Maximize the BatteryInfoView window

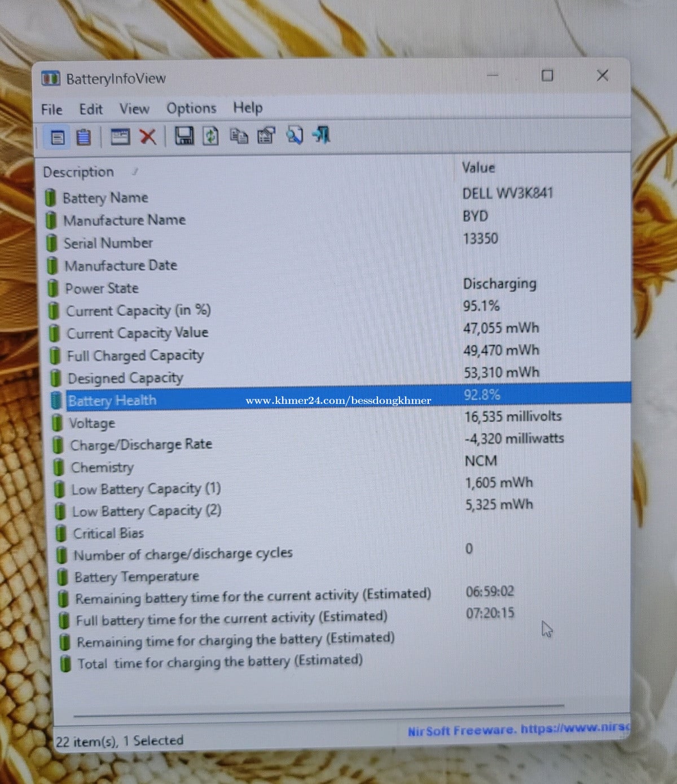[547, 76]
